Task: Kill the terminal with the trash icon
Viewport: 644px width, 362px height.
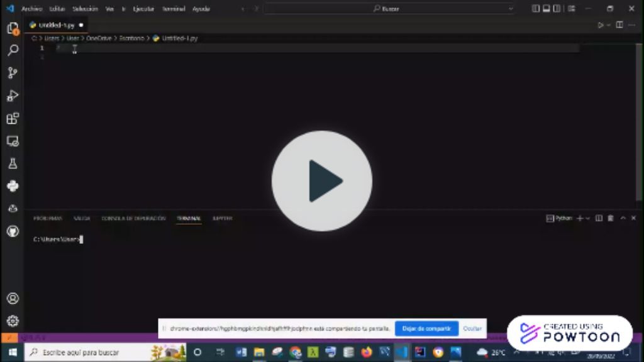Action: tap(609, 218)
